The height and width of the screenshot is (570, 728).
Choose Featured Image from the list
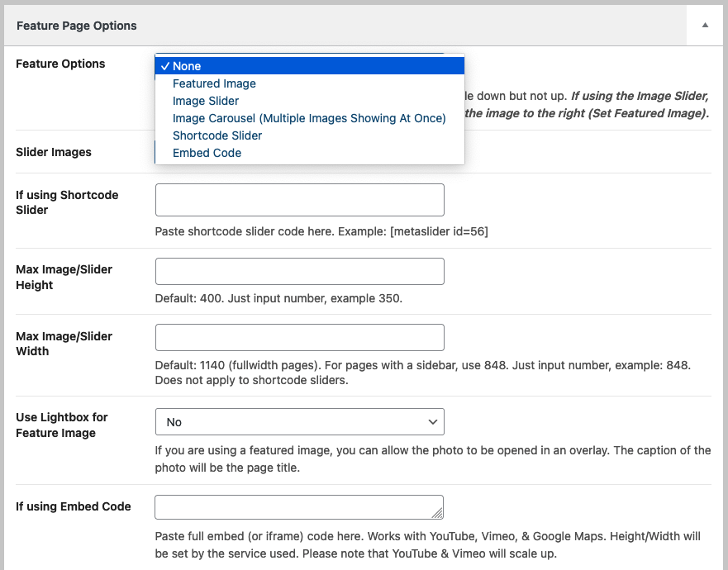coord(310,83)
